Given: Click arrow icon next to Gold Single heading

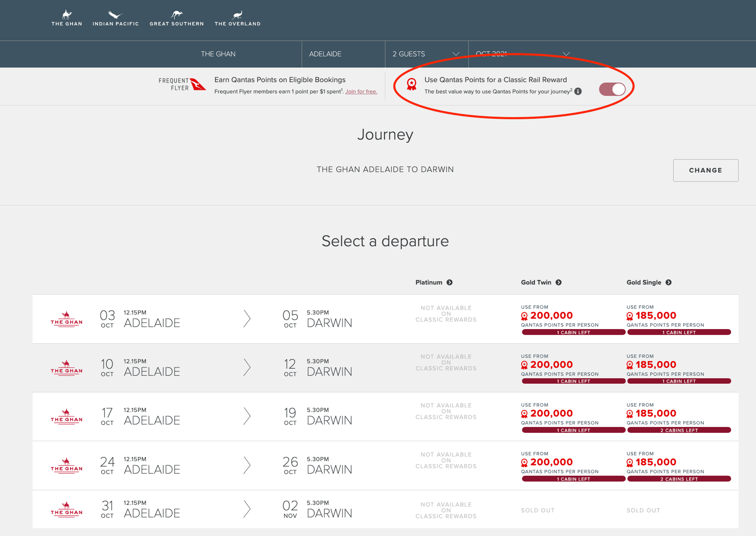Looking at the screenshot, I should tap(669, 282).
